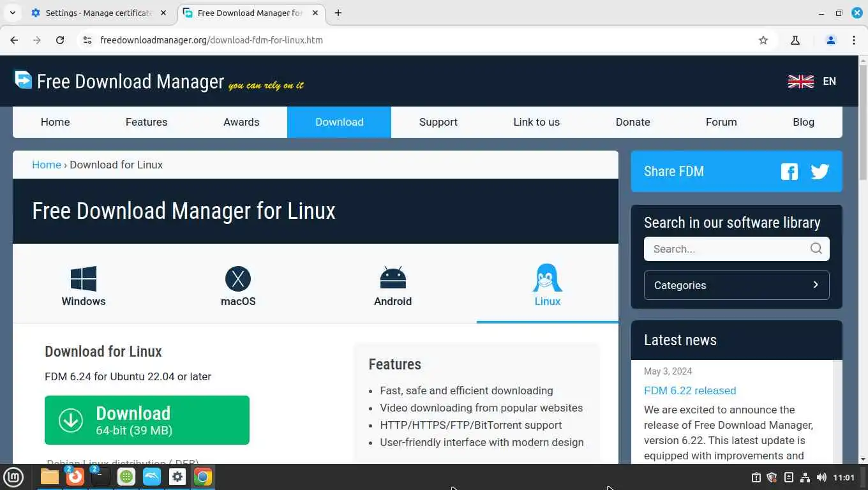The width and height of the screenshot is (868, 490).
Task: Open the Features nav item
Action: pos(146,122)
